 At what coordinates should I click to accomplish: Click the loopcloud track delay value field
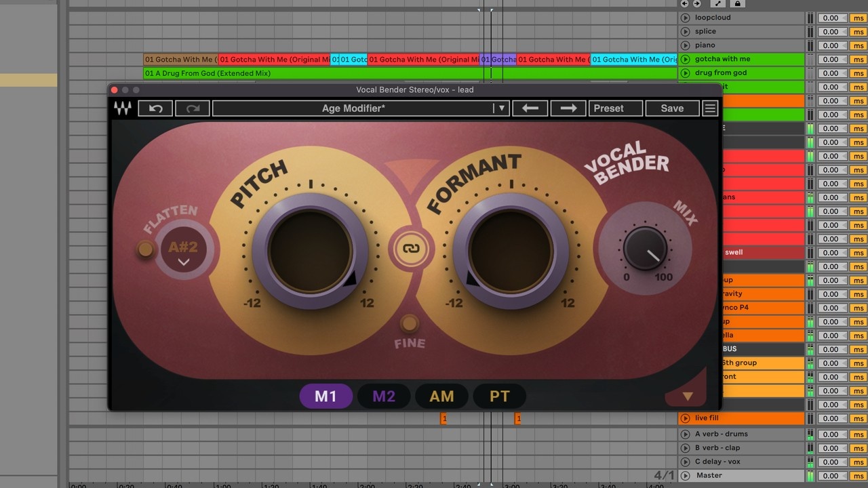(832, 18)
